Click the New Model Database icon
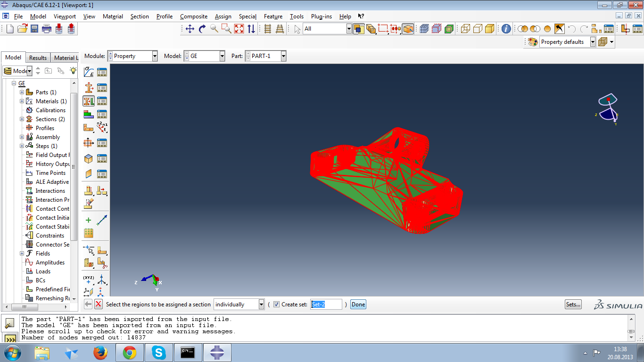Viewport: 644px width, 362px height. point(10,29)
